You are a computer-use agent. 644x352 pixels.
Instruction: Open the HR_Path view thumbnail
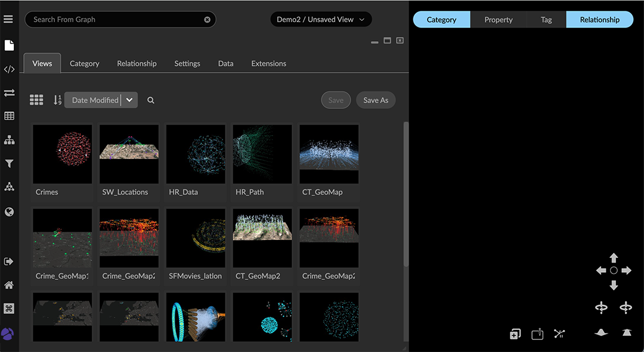pyautogui.click(x=262, y=154)
